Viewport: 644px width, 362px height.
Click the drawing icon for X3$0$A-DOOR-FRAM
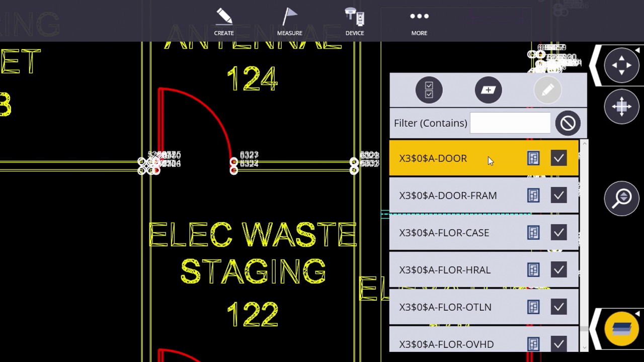533,196
